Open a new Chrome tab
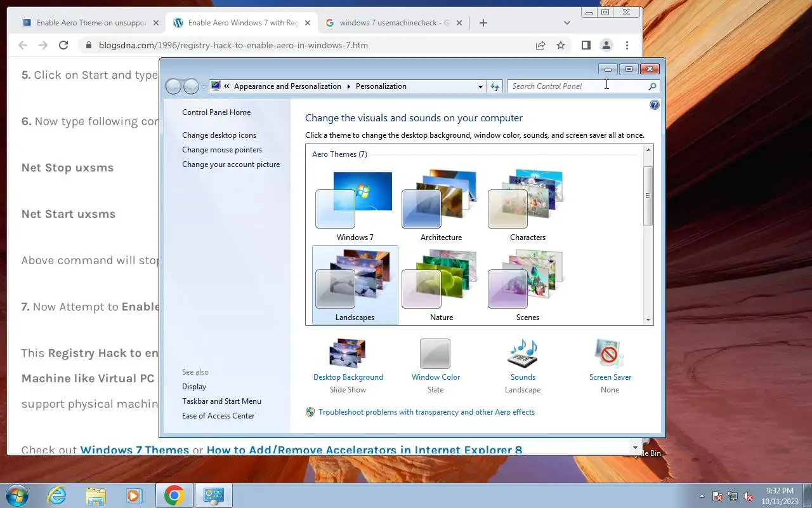The width and height of the screenshot is (812, 508). 483,23
